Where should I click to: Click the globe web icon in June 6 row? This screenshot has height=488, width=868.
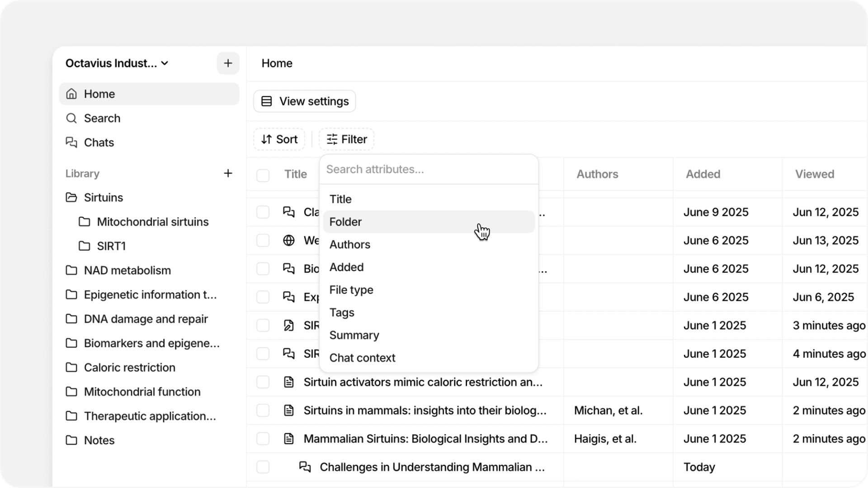(x=289, y=240)
